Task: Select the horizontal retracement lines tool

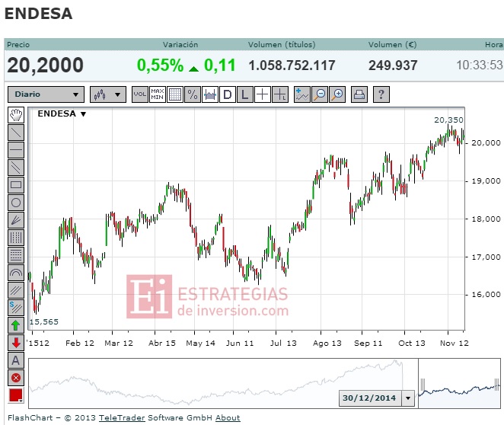Action: [x=16, y=255]
